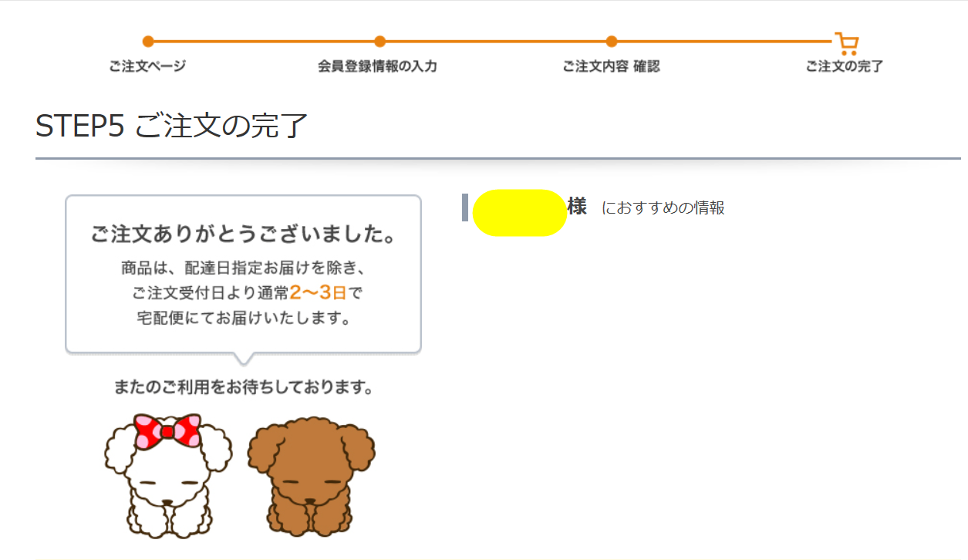Click the ご注文ありがとうございました message

pos(244,234)
